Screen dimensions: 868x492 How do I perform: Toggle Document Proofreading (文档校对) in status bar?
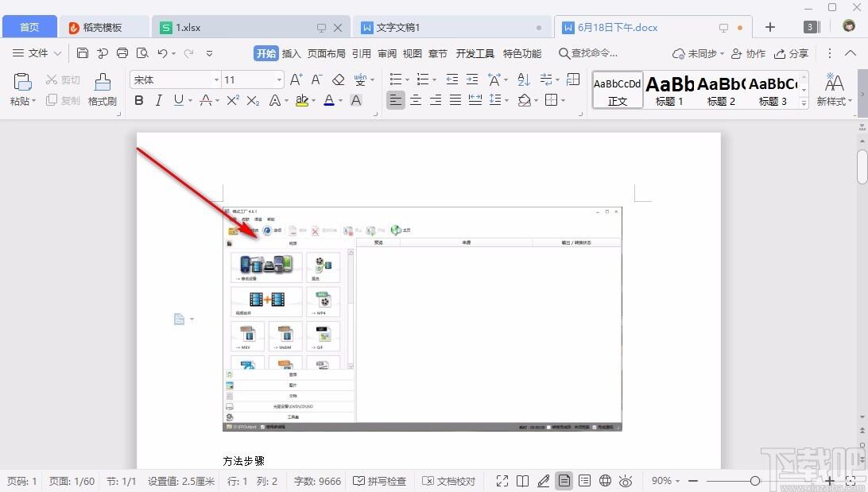[x=448, y=481]
